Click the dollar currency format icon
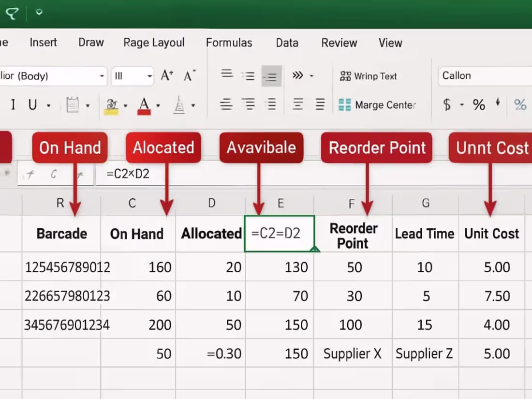 point(447,104)
